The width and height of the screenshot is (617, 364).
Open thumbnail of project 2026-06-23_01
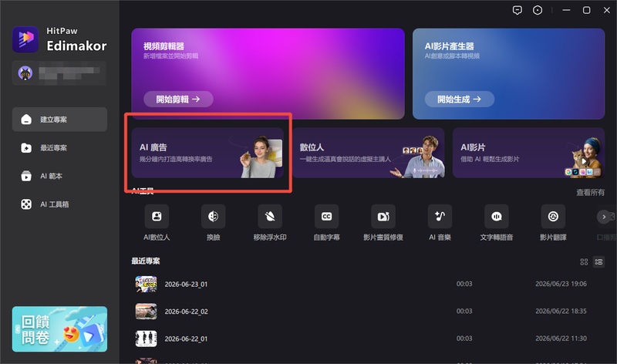[x=146, y=284]
